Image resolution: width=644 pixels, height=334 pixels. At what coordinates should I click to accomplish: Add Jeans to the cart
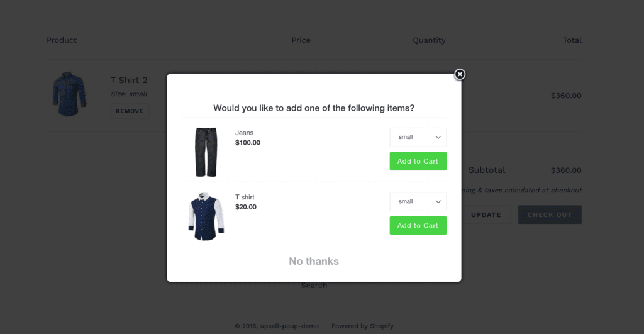coord(418,161)
